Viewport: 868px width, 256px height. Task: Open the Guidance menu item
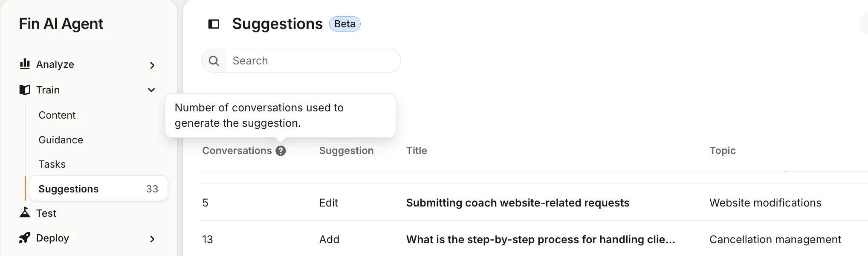point(61,140)
